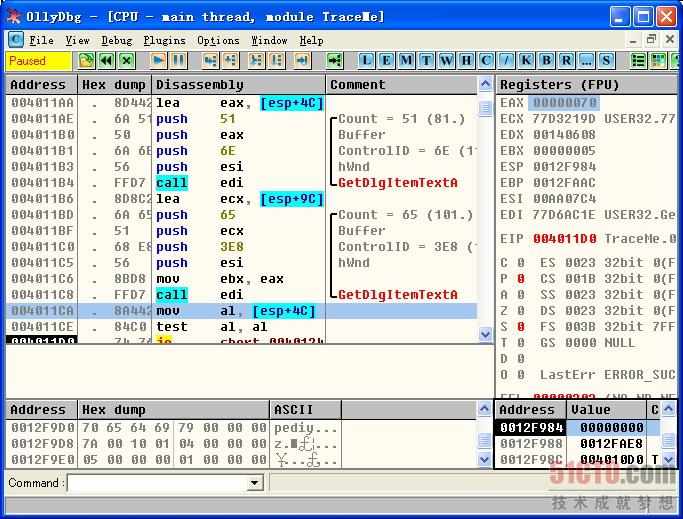Screen dimensions: 683x519
Task: Show Windows list with W button
Action: (x=446, y=60)
